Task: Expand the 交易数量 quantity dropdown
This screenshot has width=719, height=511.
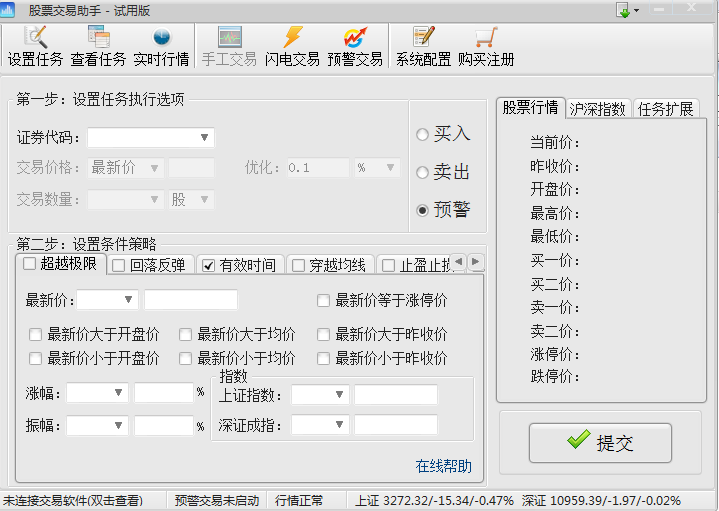Action: (x=155, y=200)
